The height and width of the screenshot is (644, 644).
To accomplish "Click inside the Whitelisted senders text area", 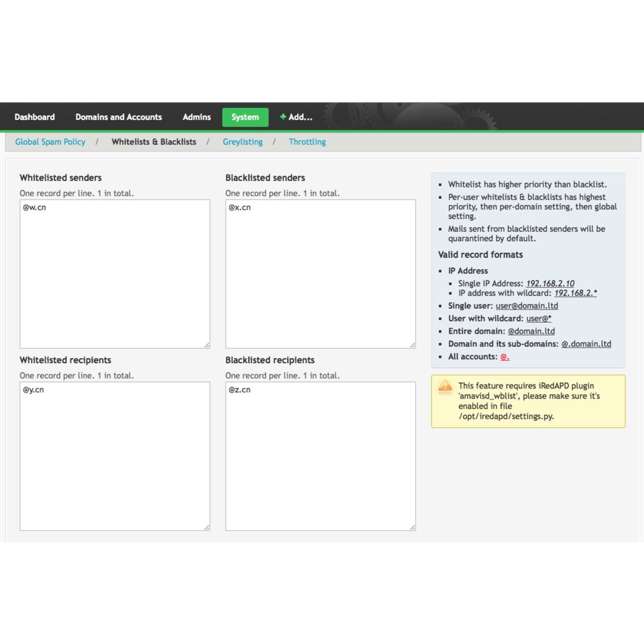I will pos(115,274).
